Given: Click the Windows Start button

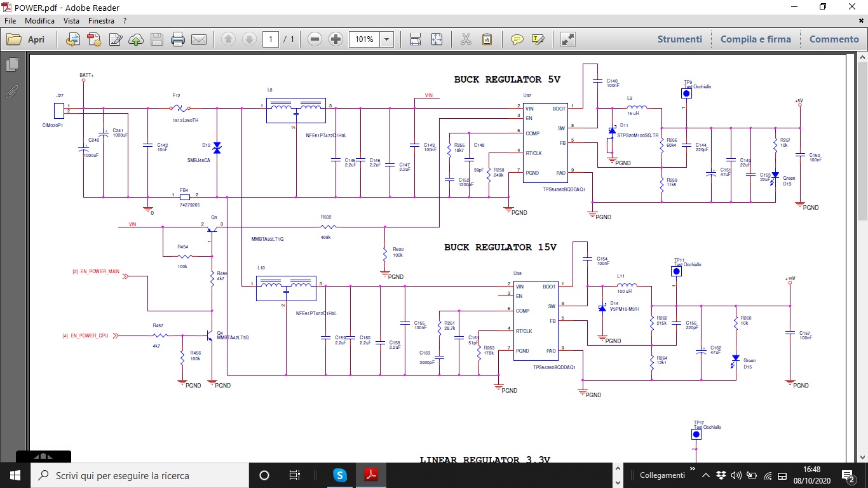Looking at the screenshot, I should (15, 475).
